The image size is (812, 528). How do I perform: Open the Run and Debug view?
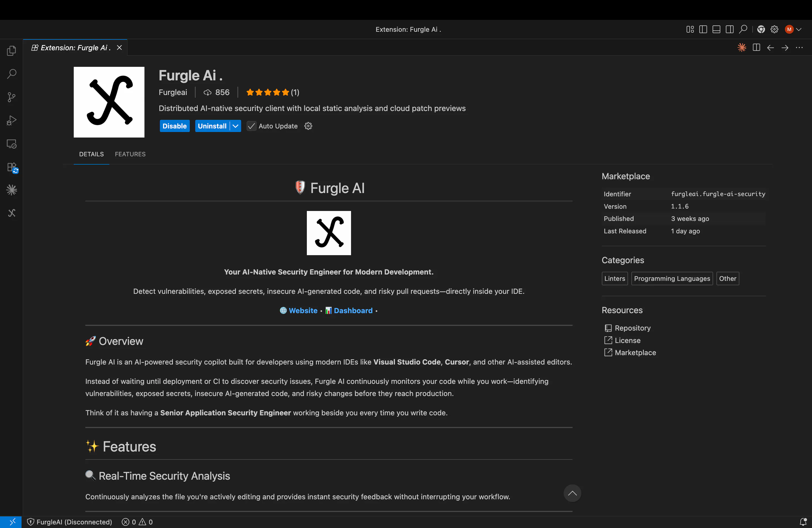click(12, 120)
